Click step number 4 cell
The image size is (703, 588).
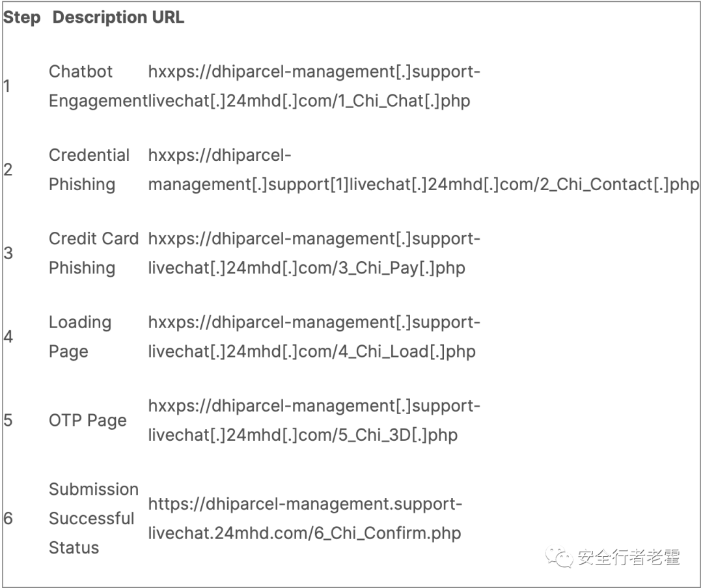[8, 337]
